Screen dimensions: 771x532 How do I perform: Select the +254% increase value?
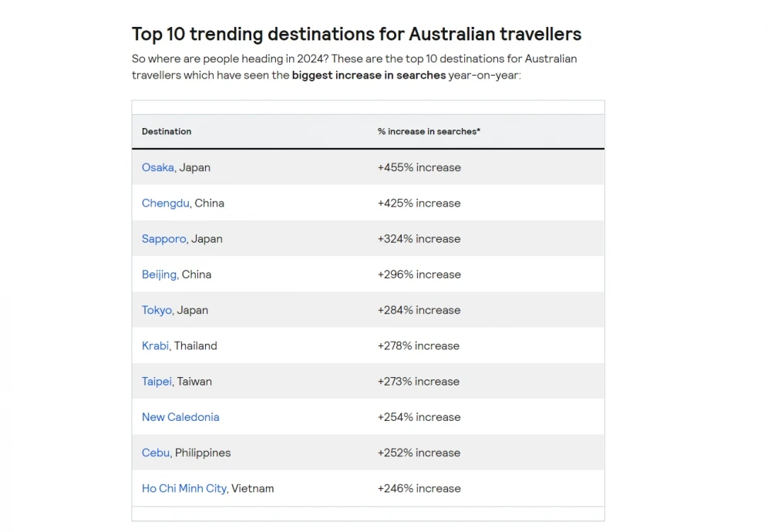419,417
